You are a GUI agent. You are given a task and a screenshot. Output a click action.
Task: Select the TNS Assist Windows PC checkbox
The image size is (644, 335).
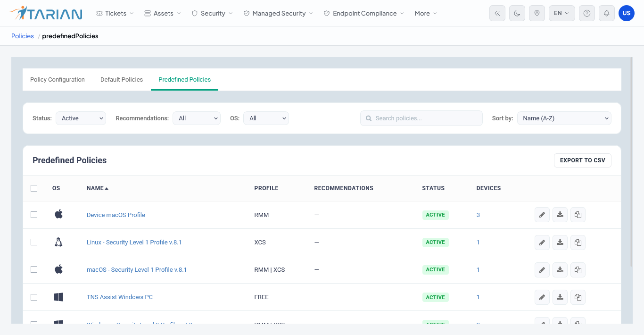click(x=34, y=297)
